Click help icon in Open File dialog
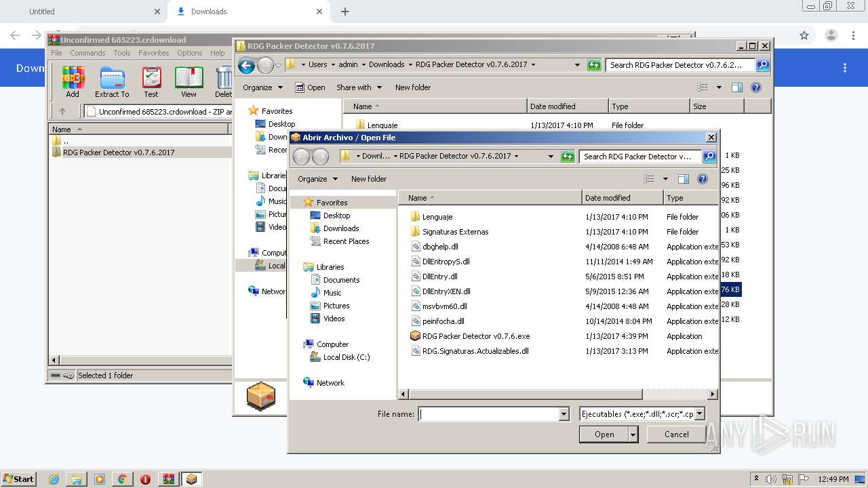Viewport: 868px width, 488px height. (x=703, y=179)
